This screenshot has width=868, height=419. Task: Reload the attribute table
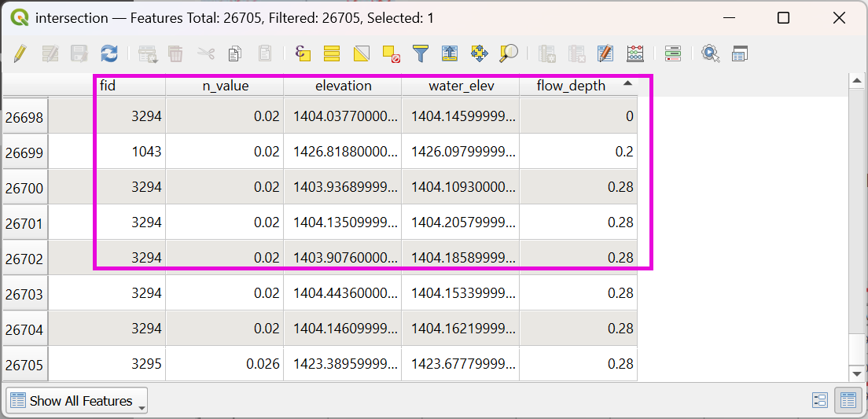pos(108,53)
